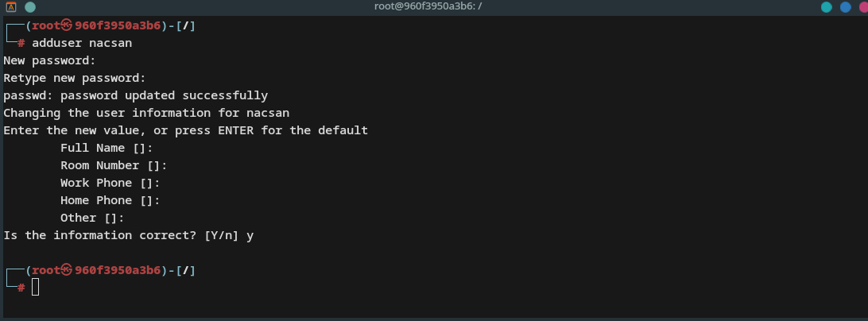The height and width of the screenshot is (321, 868).
Task: Click the skull symbol in the bottom prompt
Action: [x=67, y=270]
